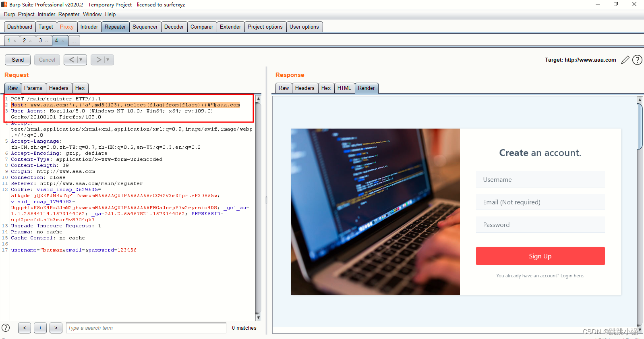
Task: Click the search help icon at the bottom left
Action: click(6, 328)
